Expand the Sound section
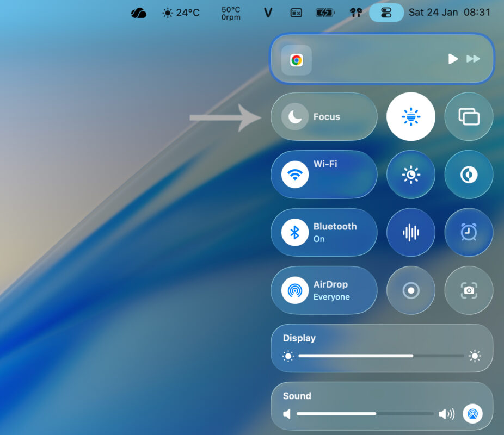The height and width of the screenshot is (435, 504). 297,396
